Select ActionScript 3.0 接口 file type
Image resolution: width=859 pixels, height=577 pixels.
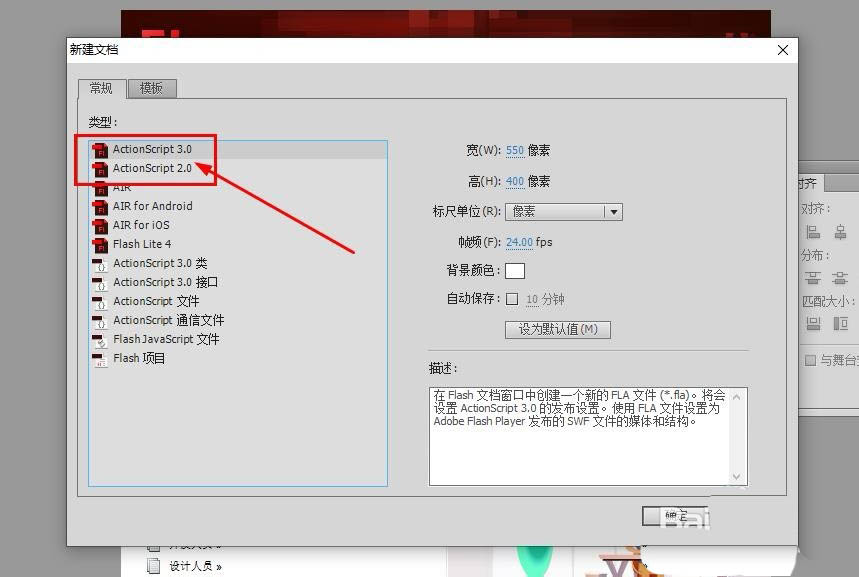[x=238, y=282]
